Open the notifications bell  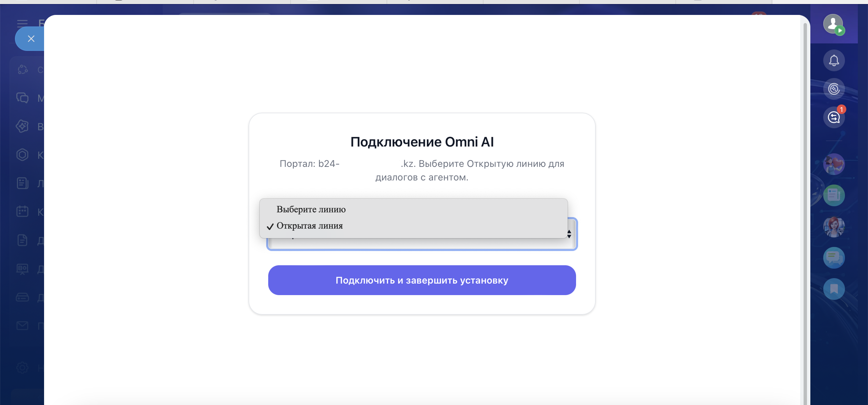[x=834, y=61]
